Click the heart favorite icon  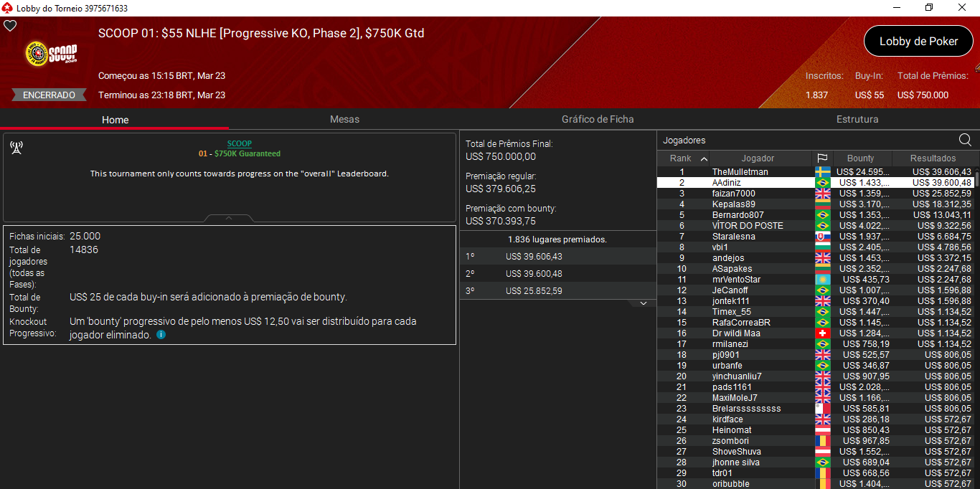[x=10, y=26]
